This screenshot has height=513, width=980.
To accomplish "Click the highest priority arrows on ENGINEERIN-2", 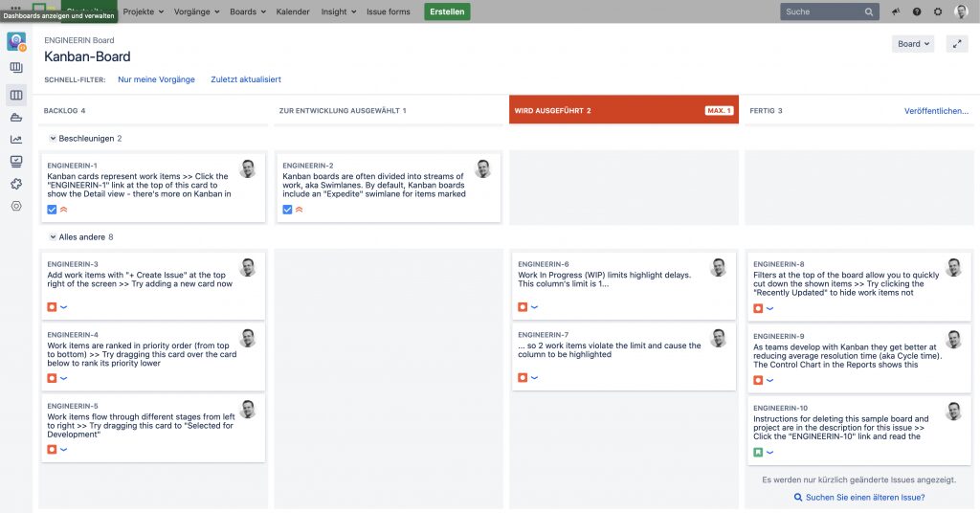I will [x=299, y=210].
